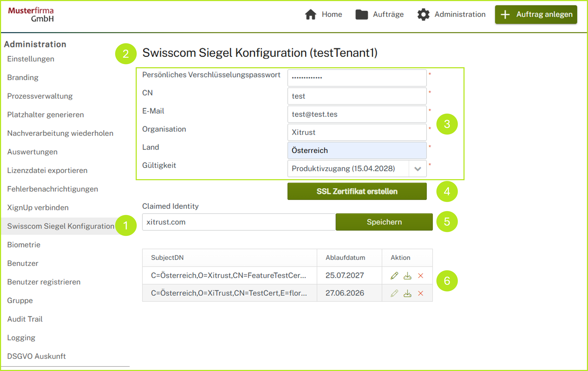Image resolution: width=588 pixels, height=371 pixels.
Task: Select the E-Mail input field
Action: click(x=357, y=114)
